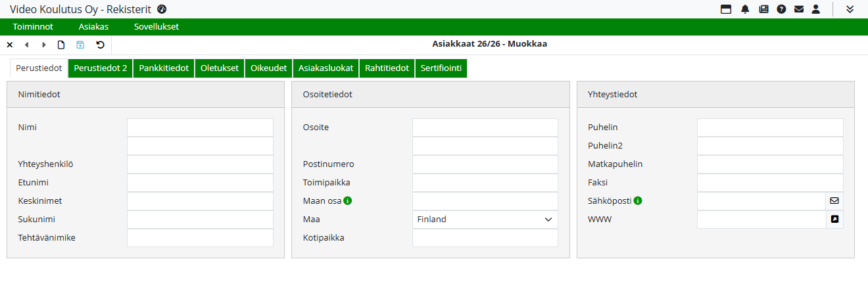
Task: Open the Toiminnot menu
Action: click(33, 27)
